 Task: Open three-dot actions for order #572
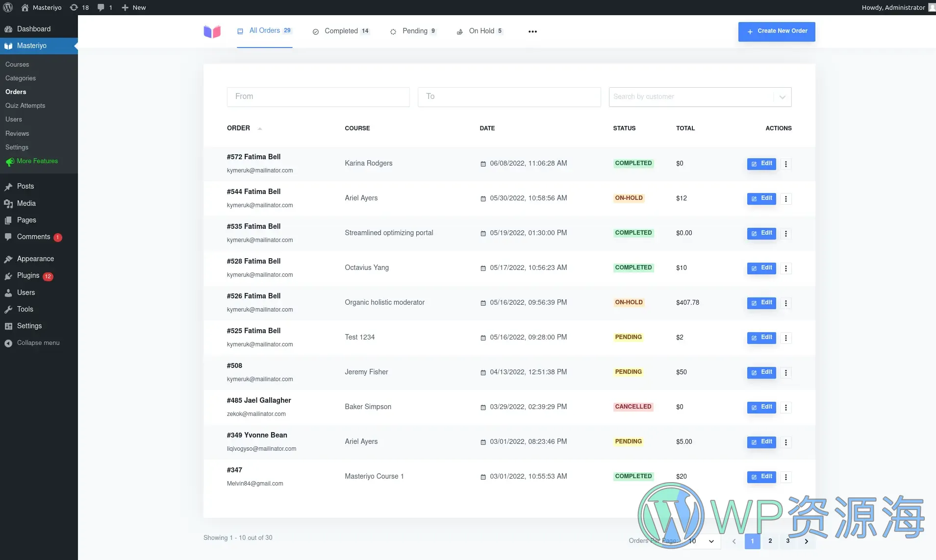point(785,164)
